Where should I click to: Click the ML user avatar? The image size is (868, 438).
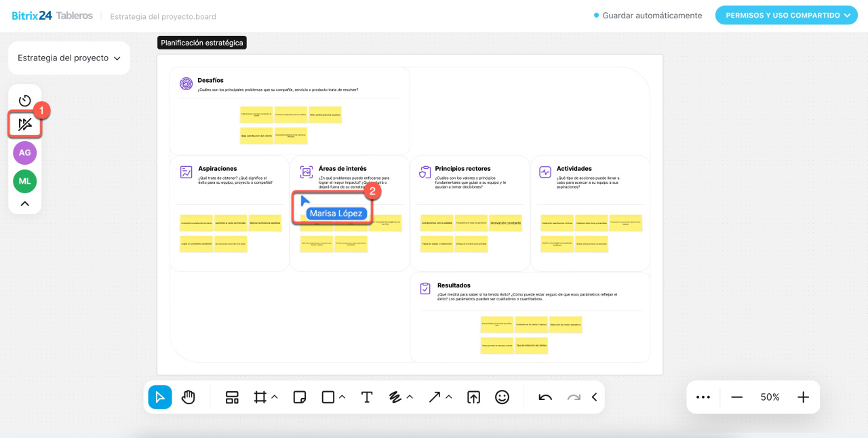pyautogui.click(x=25, y=181)
